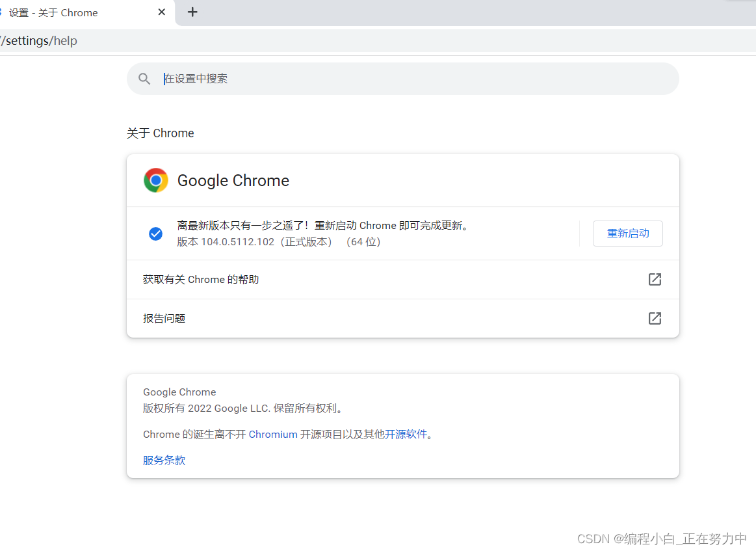Click the address bar showing settings/help
This screenshot has height=551, width=756.
378,40
